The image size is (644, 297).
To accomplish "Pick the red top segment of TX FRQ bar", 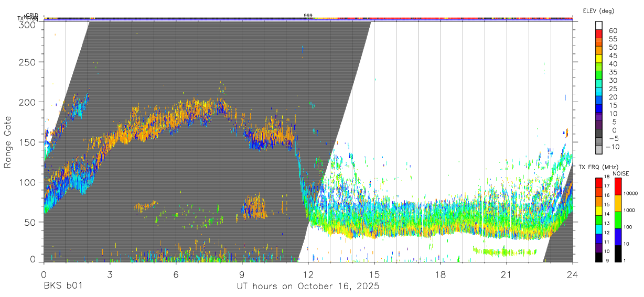I will [x=598, y=183].
